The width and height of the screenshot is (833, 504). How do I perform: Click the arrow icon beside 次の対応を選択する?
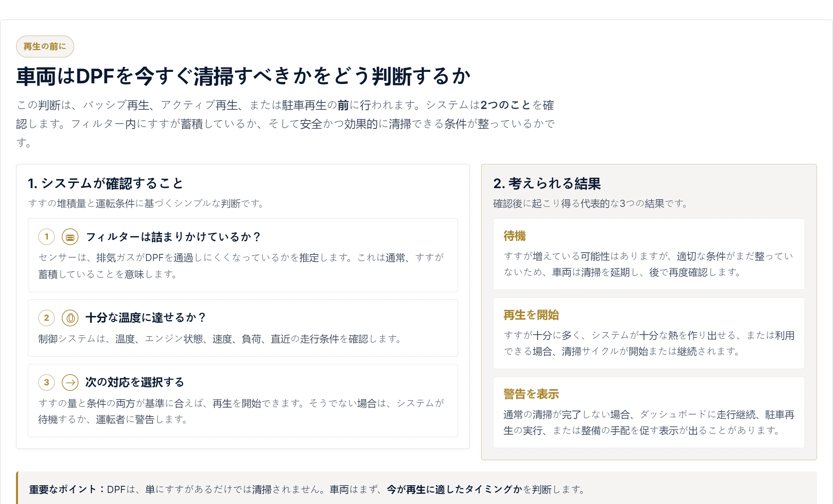70,383
